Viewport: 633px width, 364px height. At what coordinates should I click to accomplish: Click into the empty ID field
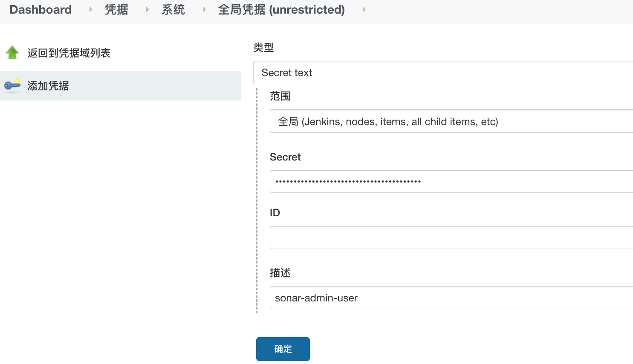451,238
